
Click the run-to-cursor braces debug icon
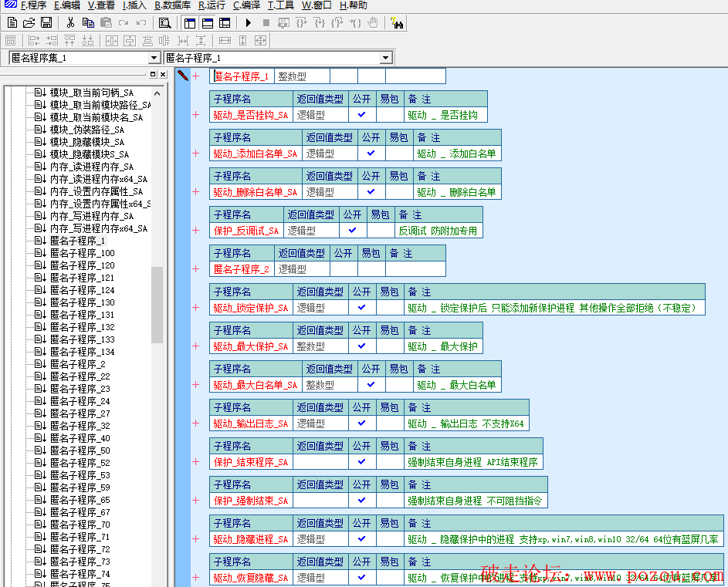(355, 22)
